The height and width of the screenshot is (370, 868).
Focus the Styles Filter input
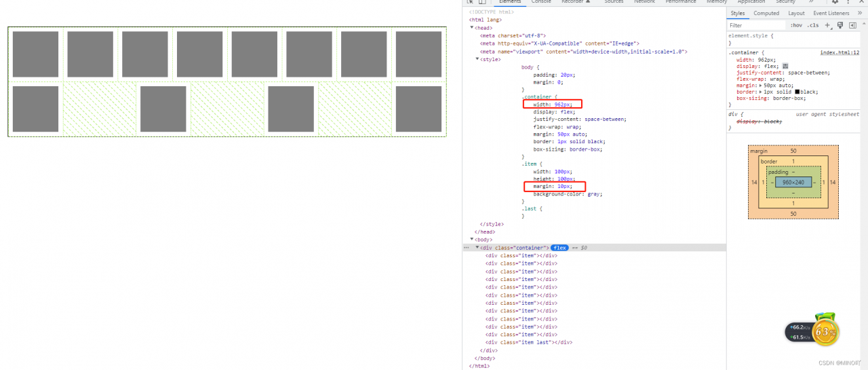pyautogui.click(x=756, y=25)
